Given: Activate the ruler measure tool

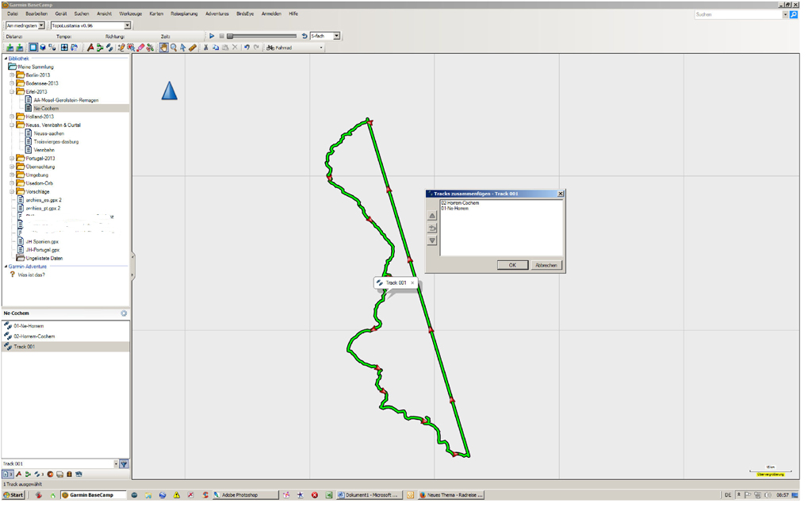Looking at the screenshot, I should tap(193, 48).
